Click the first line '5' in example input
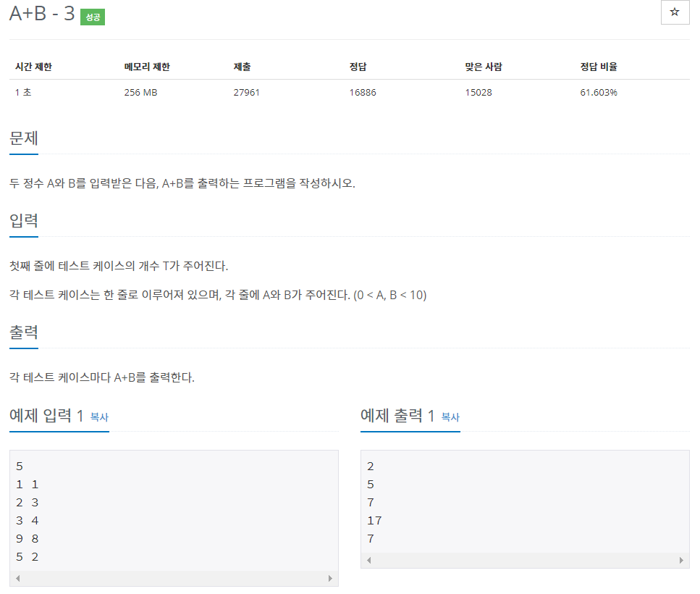The height and width of the screenshot is (594, 700). pyautogui.click(x=20, y=467)
